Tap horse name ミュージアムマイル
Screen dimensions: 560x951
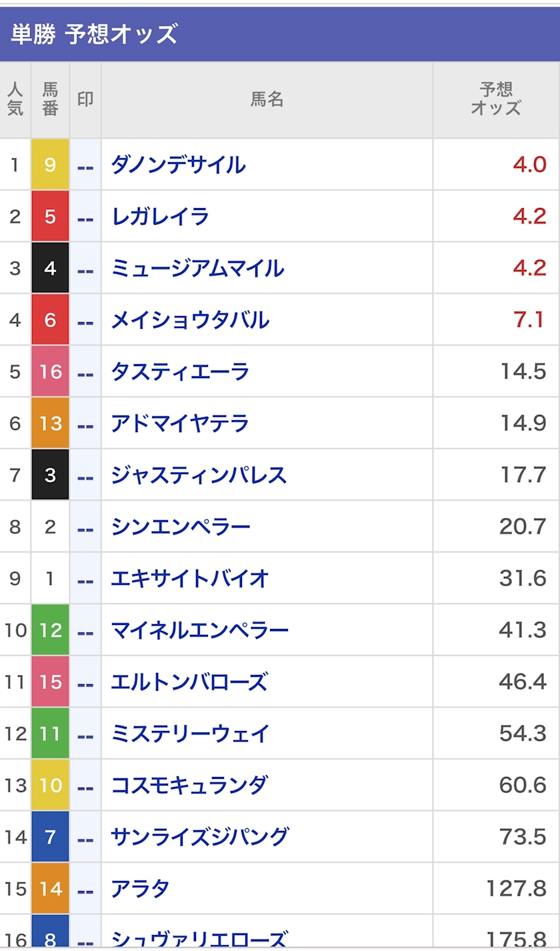tap(197, 268)
